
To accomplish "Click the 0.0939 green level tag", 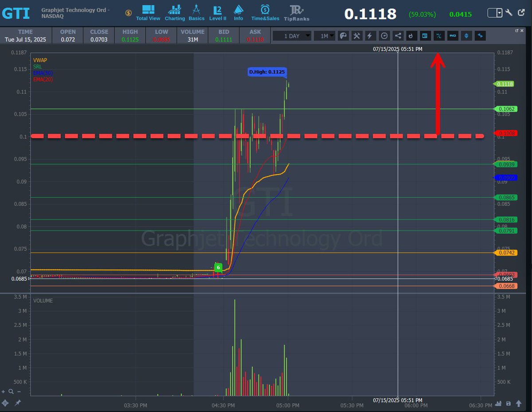I will (x=506, y=164).
